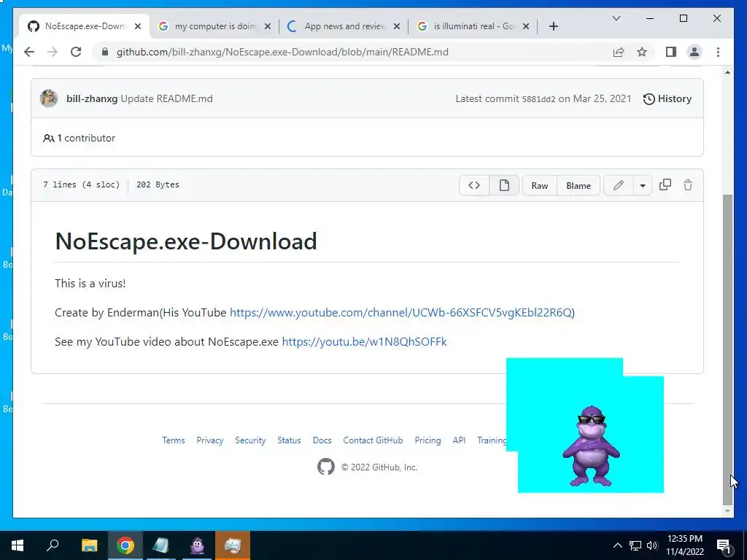Screen dimensions: 747x560
Task: Click the page vertical scrollbar thumb
Action: [x=727, y=350]
